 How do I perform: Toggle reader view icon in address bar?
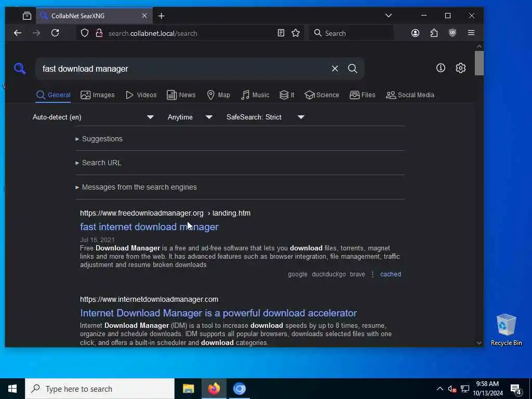(281, 33)
